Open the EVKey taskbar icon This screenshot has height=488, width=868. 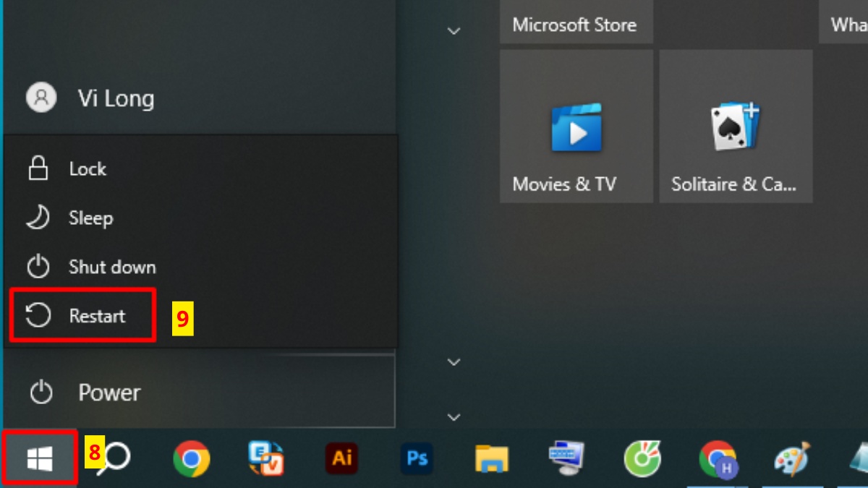[266, 458]
